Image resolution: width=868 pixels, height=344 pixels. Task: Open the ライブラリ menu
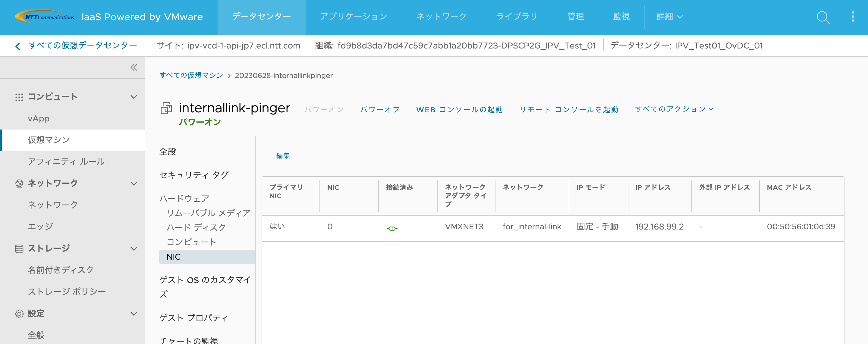[x=517, y=16]
